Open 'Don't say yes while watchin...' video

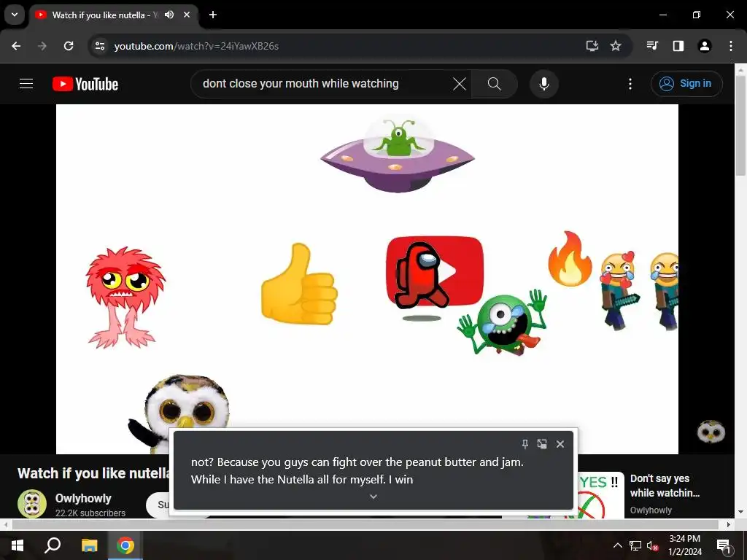(x=665, y=485)
